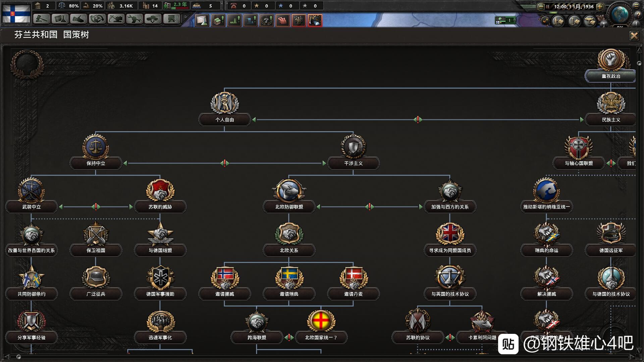
Task: Click the mutually exclusive marker between 保持中立 and 干涉主义
Action: click(224, 163)
